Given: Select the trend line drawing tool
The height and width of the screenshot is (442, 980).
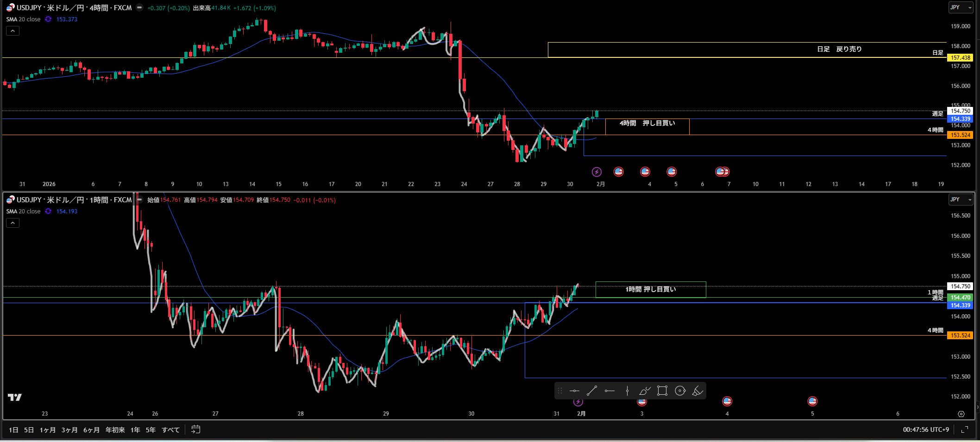Looking at the screenshot, I should [592, 391].
